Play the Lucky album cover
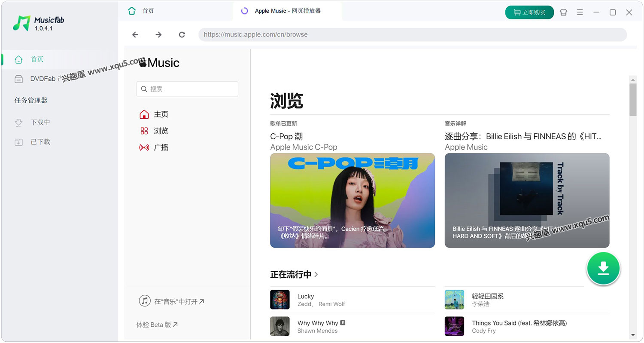The height and width of the screenshot is (343, 644). pyautogui.click(x=280, y=300)
